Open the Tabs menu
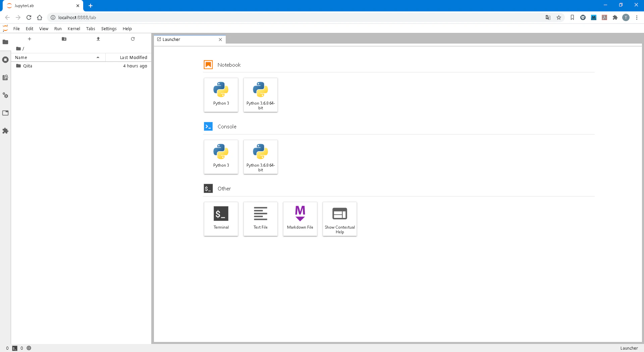Viewport: 644px width, 352px height. coord(91,28)
